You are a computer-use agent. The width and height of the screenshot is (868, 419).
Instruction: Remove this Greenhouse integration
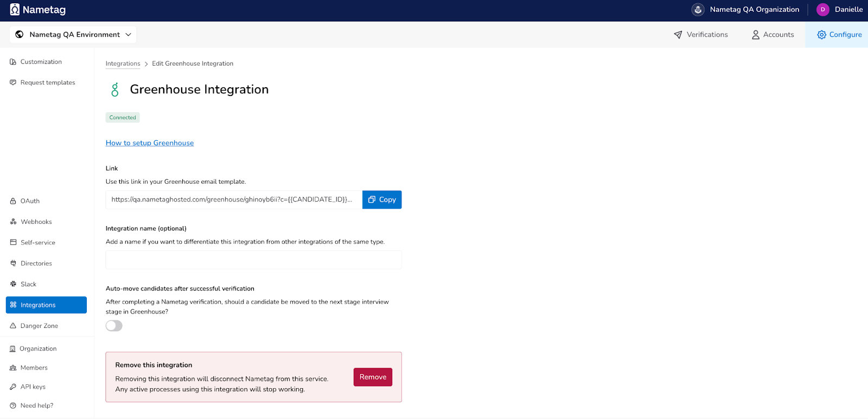pyautogui.click(x=373, y=377)
